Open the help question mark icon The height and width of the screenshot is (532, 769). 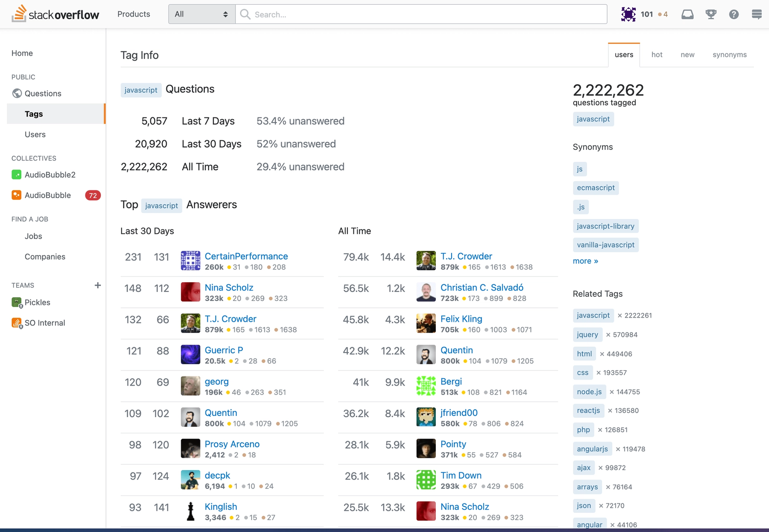pos(734,15)
